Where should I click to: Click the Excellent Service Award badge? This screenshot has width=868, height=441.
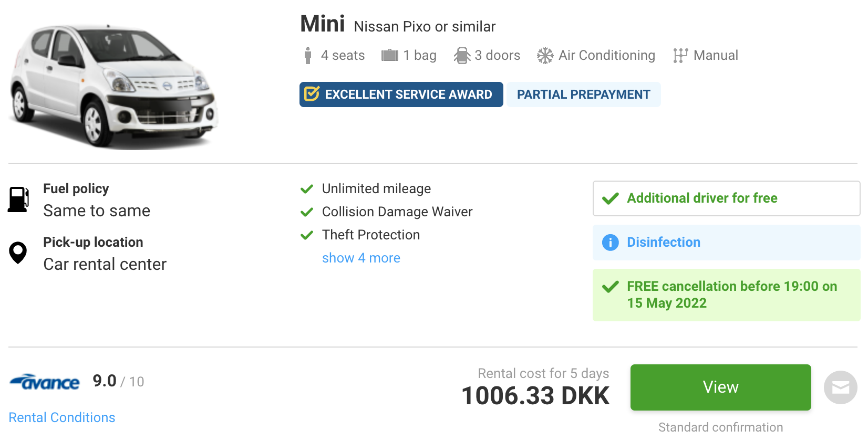pos(401,94)
